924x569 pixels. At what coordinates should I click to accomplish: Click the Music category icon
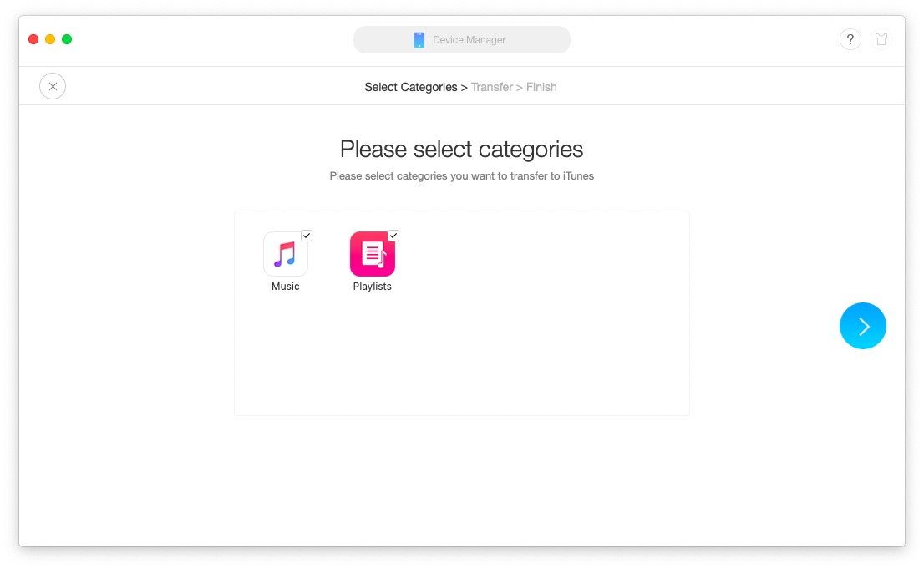click(285, 254)
